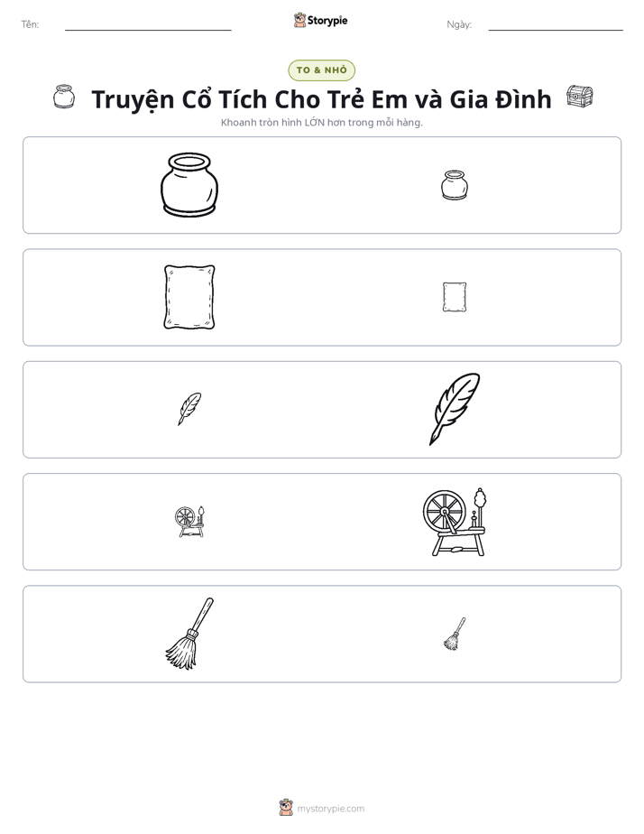Select the large pillow drawing
Image resolution: width=644 pixels, height=834 pixels.
(x=189, y=297)
